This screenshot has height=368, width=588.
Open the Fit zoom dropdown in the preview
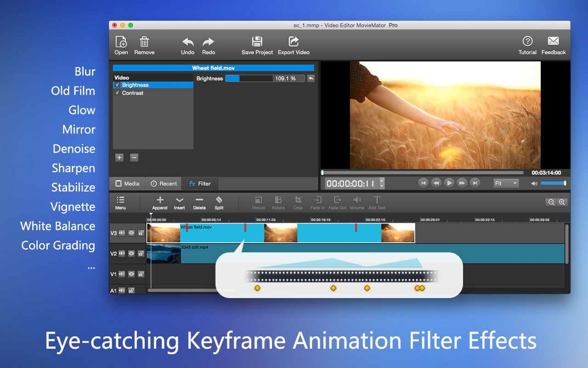pyautogui.click(x=505, y=183)
